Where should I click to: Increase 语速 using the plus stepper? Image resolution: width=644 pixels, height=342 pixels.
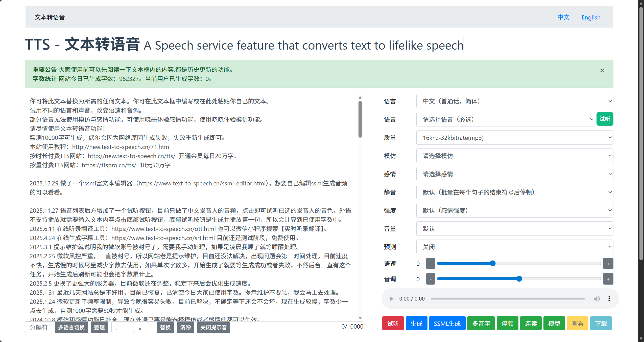[608, 263]
